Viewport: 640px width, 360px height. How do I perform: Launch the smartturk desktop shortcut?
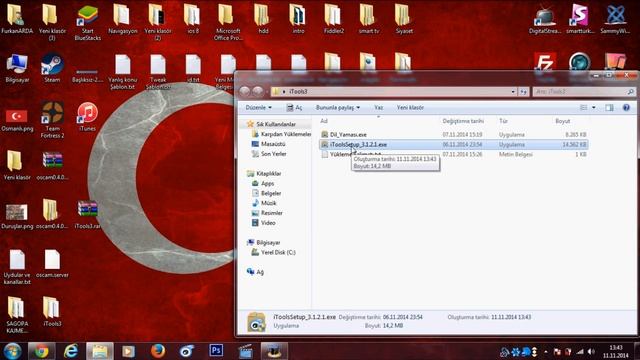tap(580, 20)
